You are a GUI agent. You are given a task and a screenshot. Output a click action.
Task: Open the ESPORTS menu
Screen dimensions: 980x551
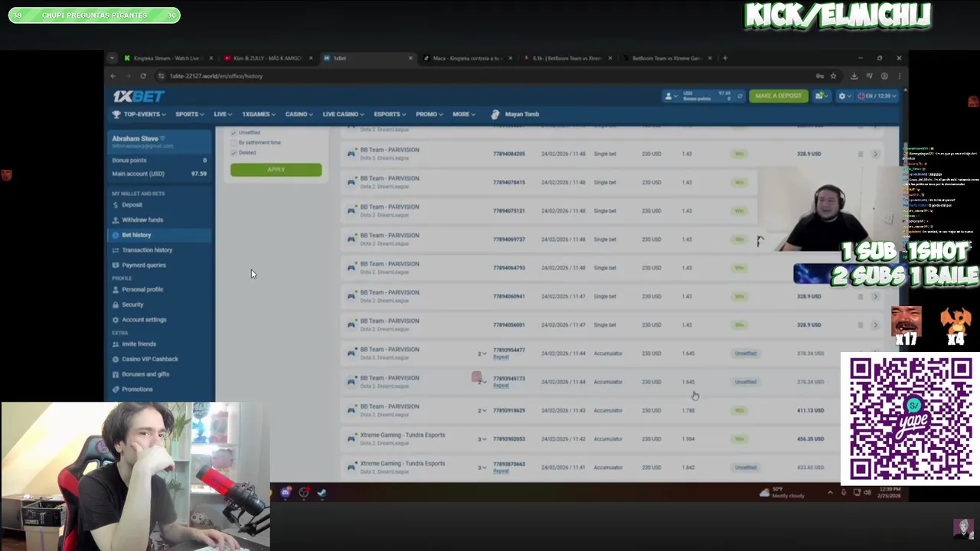[x=390, y=114]
